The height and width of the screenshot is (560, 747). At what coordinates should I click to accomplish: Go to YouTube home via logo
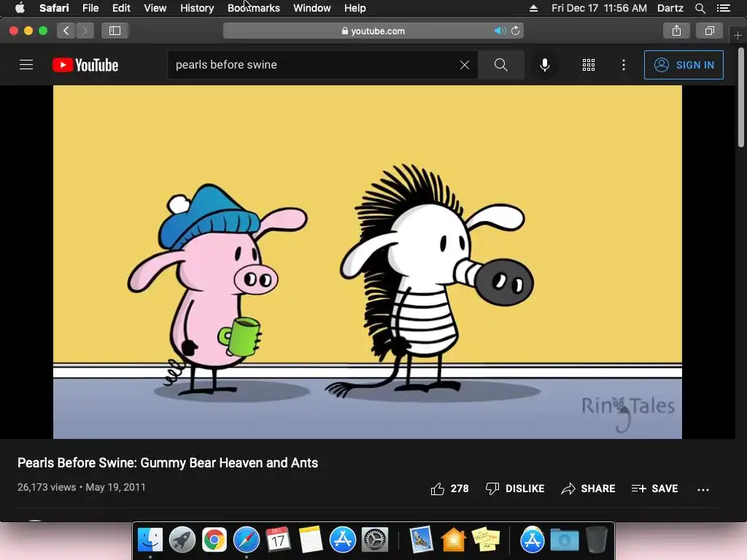pos(85,65)
